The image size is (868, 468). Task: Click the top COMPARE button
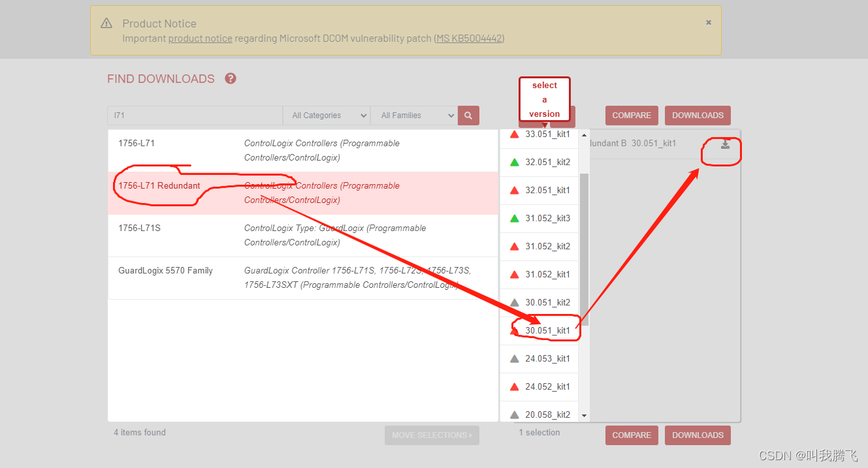click(x=632, y=116)
